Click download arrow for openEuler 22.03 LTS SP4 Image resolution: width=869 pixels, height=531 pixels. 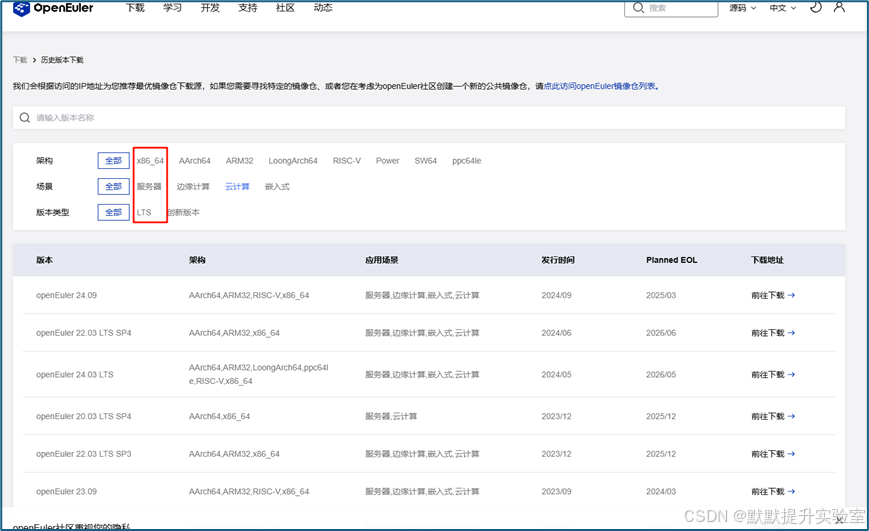(x=791, y=333)
